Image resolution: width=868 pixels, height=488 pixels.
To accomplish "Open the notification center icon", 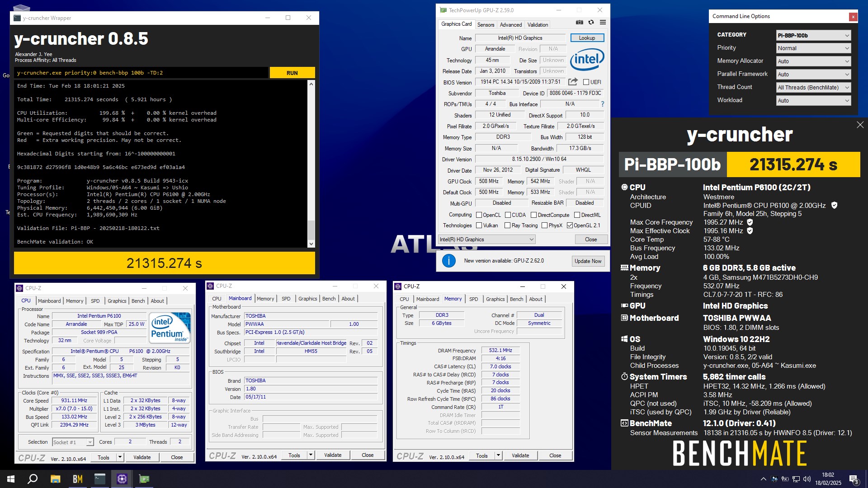I will [854, 479].
